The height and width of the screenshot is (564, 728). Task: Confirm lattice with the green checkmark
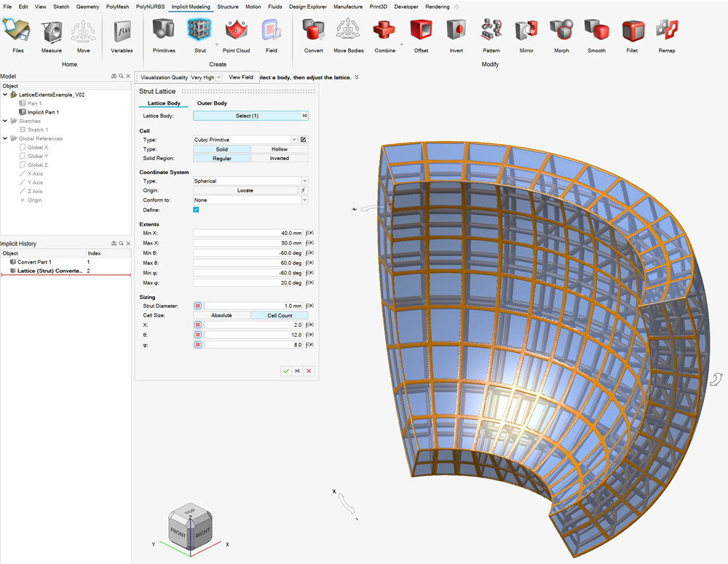(x=286, y=371)
